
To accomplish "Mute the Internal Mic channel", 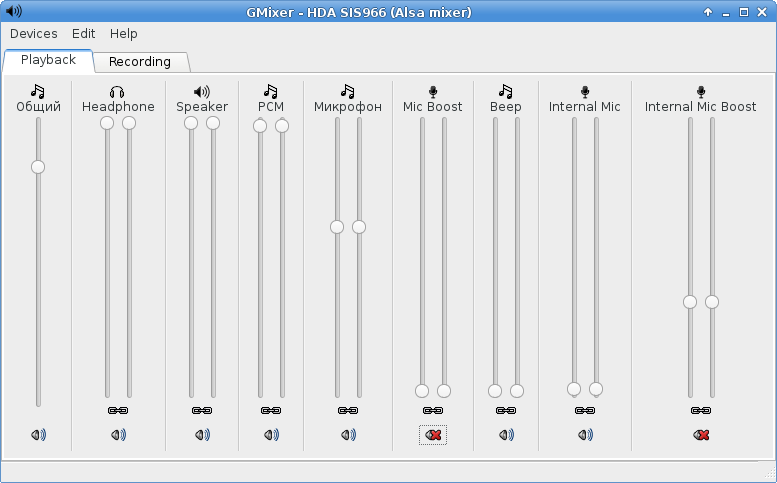I will 585,435.
